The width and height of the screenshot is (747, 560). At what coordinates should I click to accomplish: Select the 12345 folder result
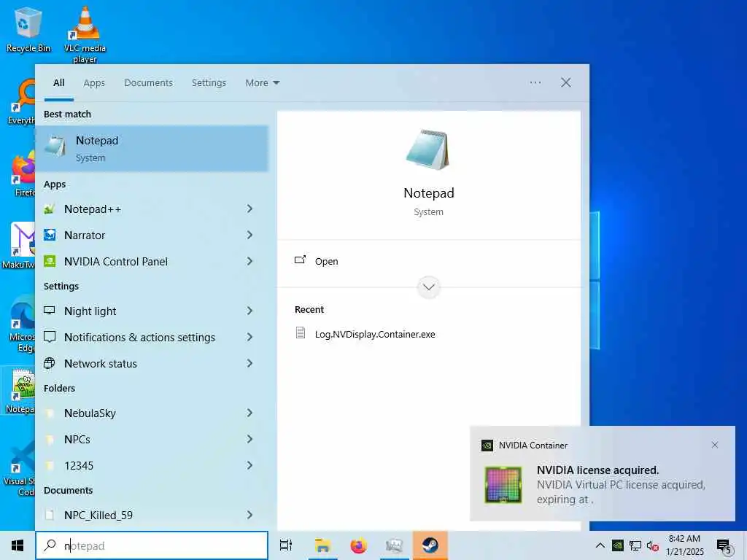point(152,465)
